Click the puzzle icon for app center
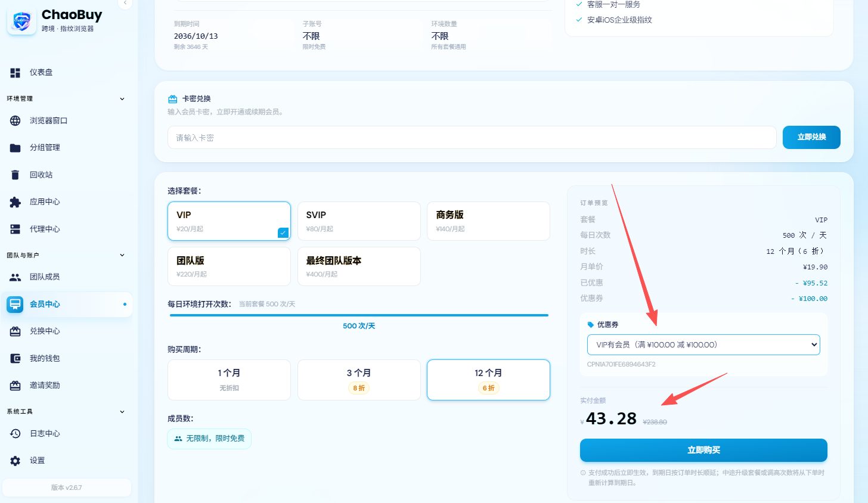The width and height of the screenshot is (868, 503). click(15, 202)
